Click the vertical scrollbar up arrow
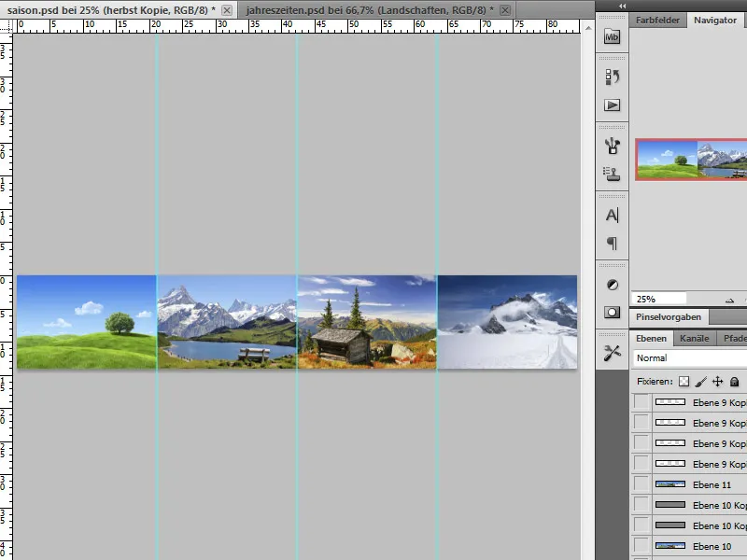The image size is (747, 560). click(x=588, y=28)
